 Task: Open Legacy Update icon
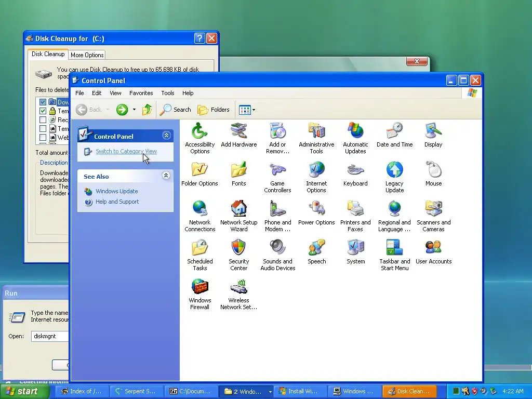coord(394,177)
